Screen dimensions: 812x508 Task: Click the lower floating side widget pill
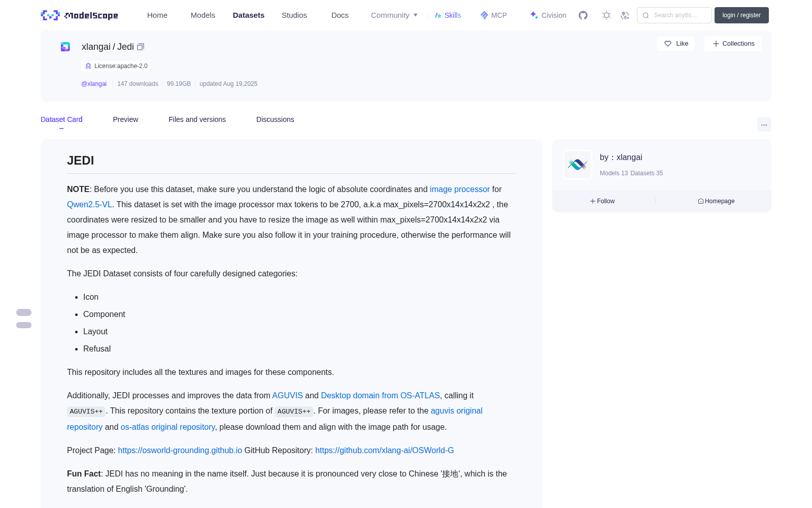[24, 325]
